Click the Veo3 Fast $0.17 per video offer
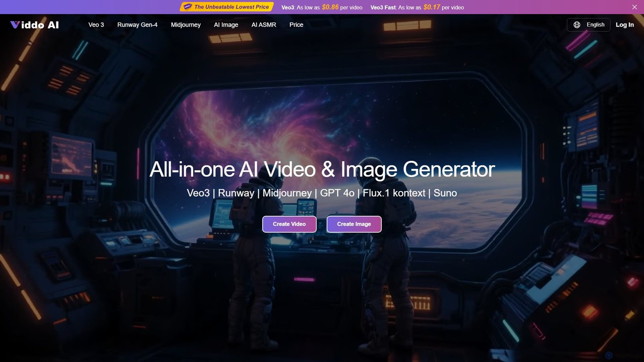This screenshot has height=362, width=644. (417, 7)
